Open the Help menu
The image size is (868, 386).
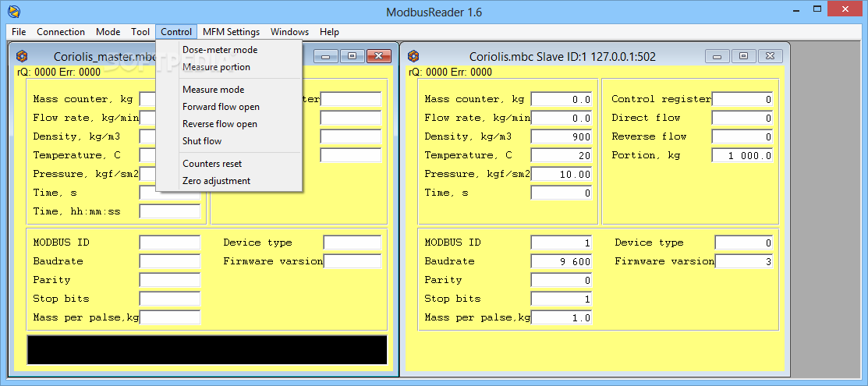point(329,31)
